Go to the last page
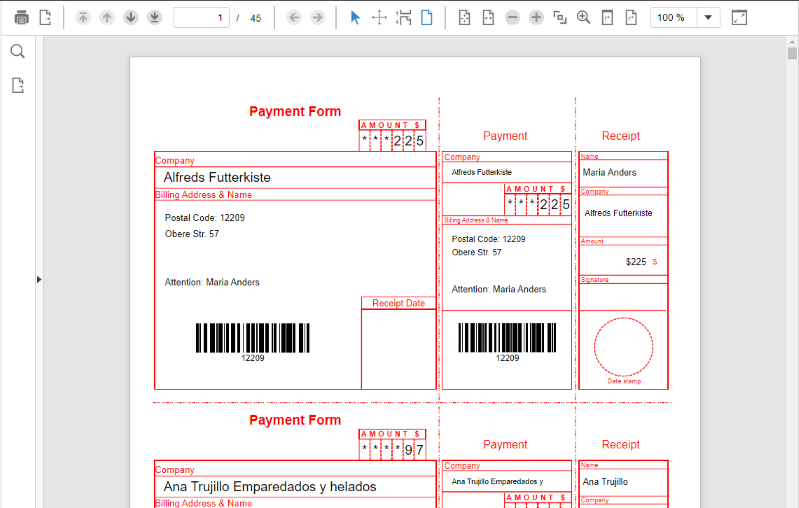 154,18
